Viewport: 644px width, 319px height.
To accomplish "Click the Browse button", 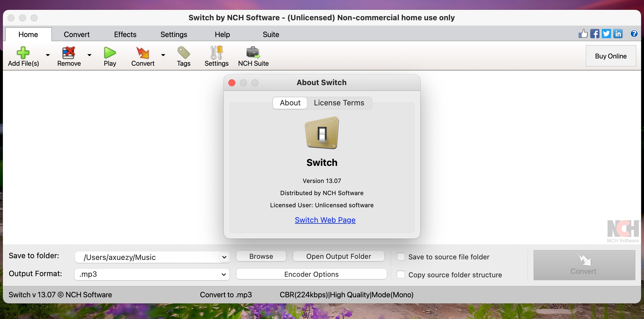I will tap(261, 256).
